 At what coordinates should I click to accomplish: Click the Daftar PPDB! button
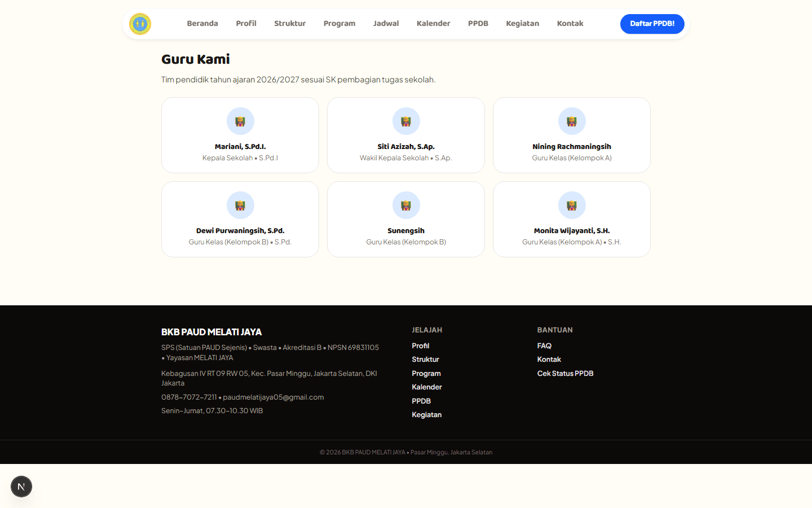click(652, 24)
